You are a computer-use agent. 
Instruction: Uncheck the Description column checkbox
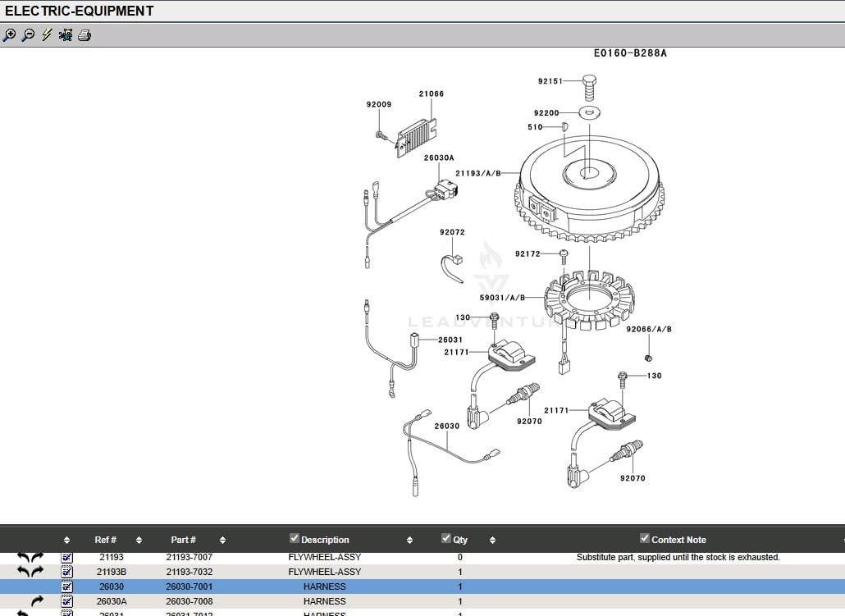295,538
